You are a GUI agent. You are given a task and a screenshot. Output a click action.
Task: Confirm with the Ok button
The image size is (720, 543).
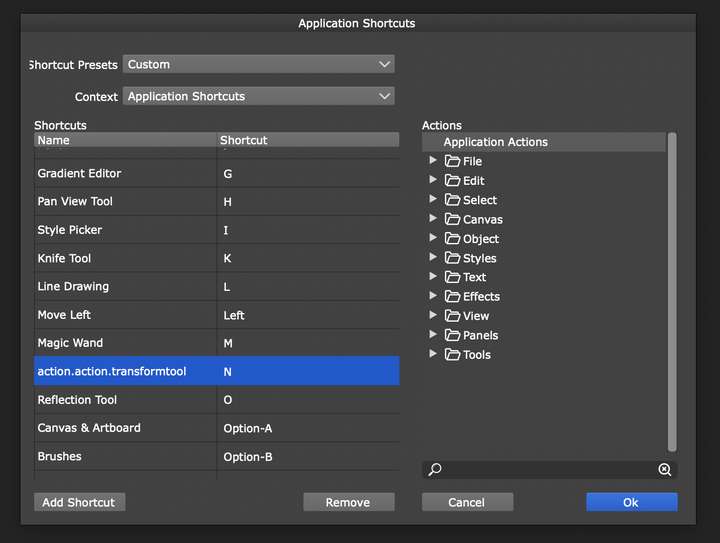tap(631, 502)
